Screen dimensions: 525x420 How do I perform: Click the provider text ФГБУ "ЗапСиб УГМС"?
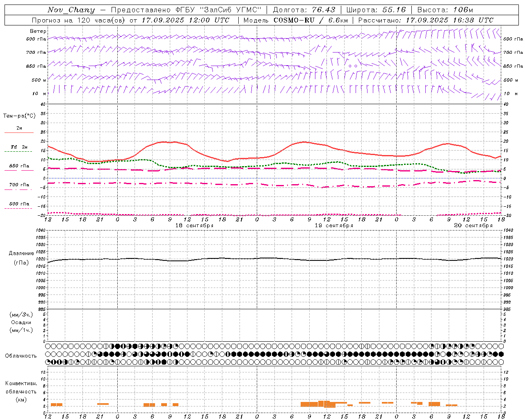[x=217, y=10]
